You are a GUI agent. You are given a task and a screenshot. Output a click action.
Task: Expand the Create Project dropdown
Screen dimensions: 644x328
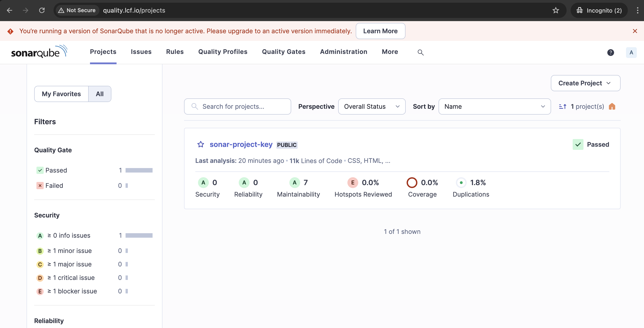click(x=585, y=83)
